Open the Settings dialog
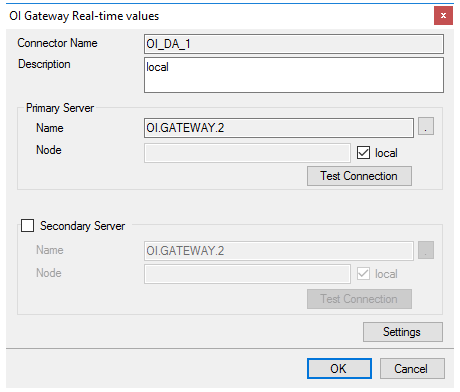This screenshot has width=460, height=392. (403, 332)
